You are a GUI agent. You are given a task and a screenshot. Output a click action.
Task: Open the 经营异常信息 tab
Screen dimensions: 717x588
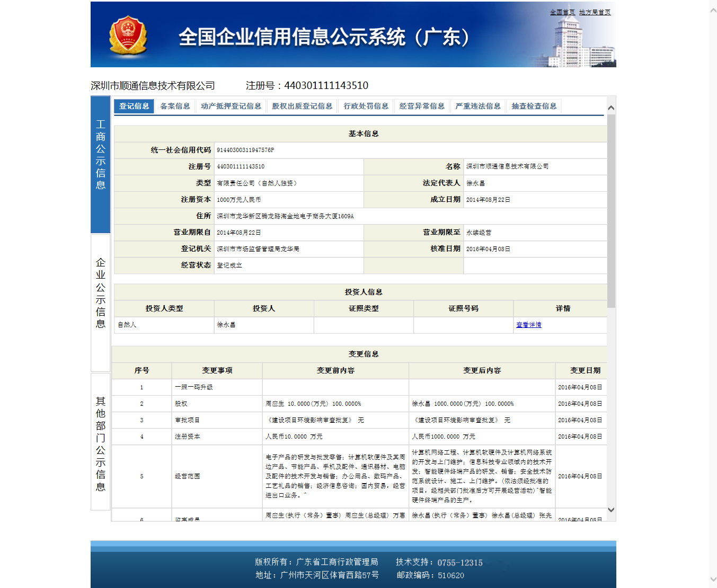coord(422,106)
